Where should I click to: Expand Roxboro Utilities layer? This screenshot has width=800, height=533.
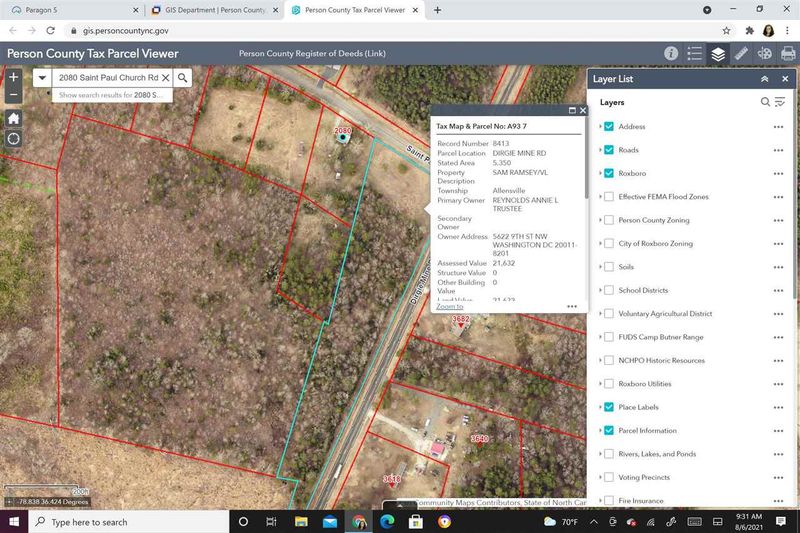[x=601, y=384]
